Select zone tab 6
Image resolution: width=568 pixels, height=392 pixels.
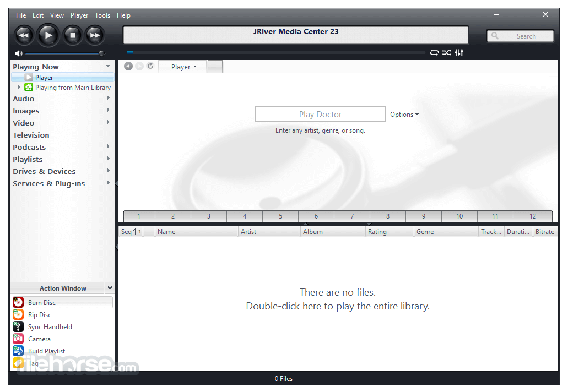coord(316,216)
